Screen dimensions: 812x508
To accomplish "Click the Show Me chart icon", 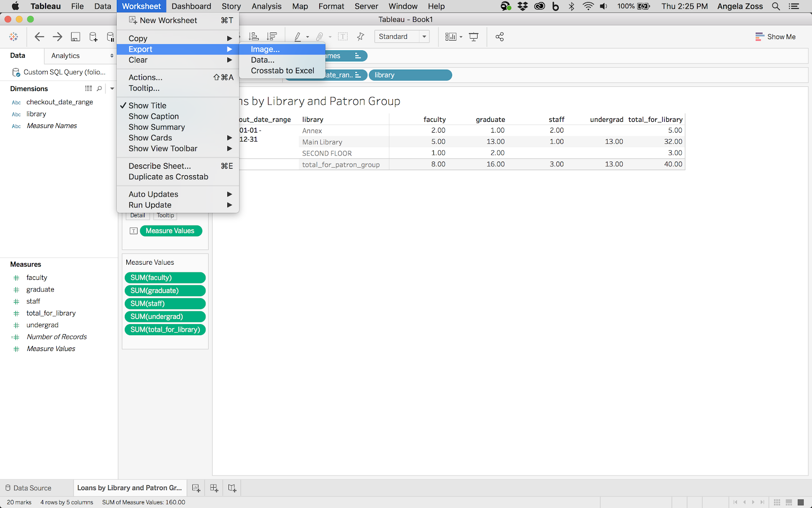I will pyautogui.click(x=759, y=37).
